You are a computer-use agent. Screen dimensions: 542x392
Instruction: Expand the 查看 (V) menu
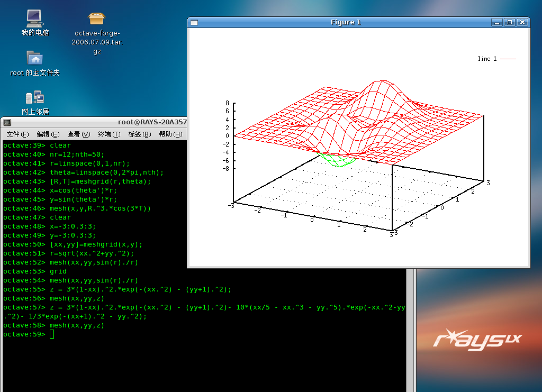tap(78, 134)
